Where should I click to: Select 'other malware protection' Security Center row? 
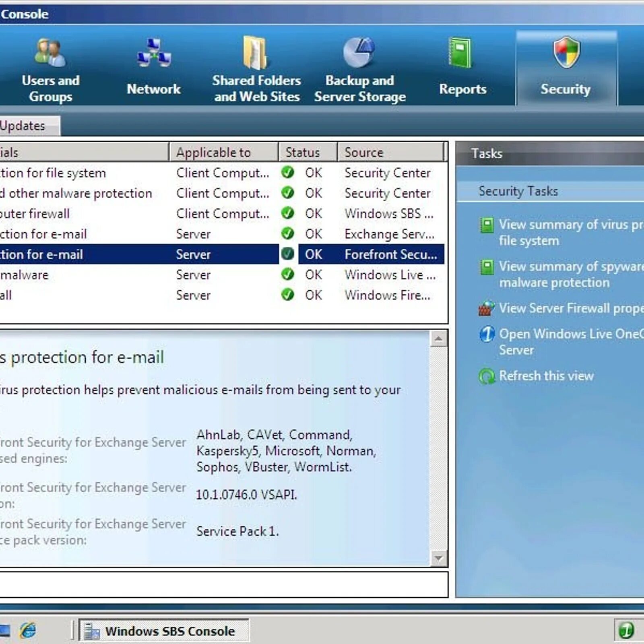(x=222, y=193)
